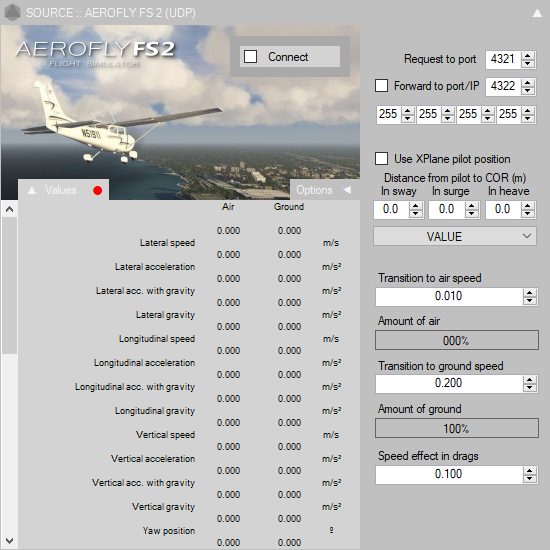Tick the Connect checkbox
The height and width of the screenshot is (550, 550).
click(250, 56)
